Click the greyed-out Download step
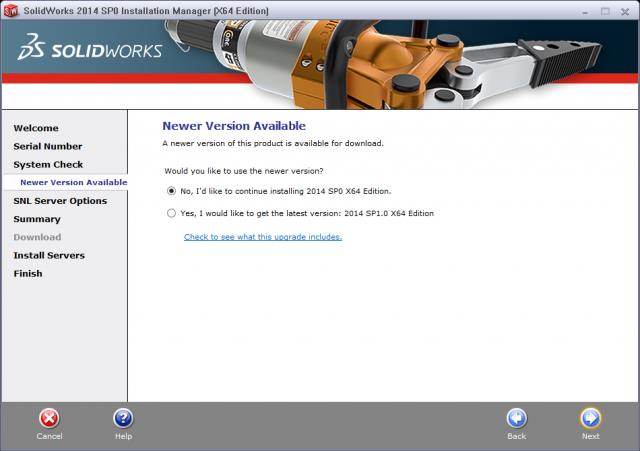The width and height of the screenshot is (640, 451). click(37, 237)
